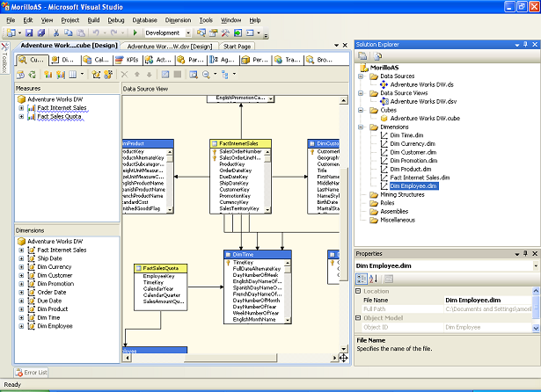Open the Build menu

93,20
